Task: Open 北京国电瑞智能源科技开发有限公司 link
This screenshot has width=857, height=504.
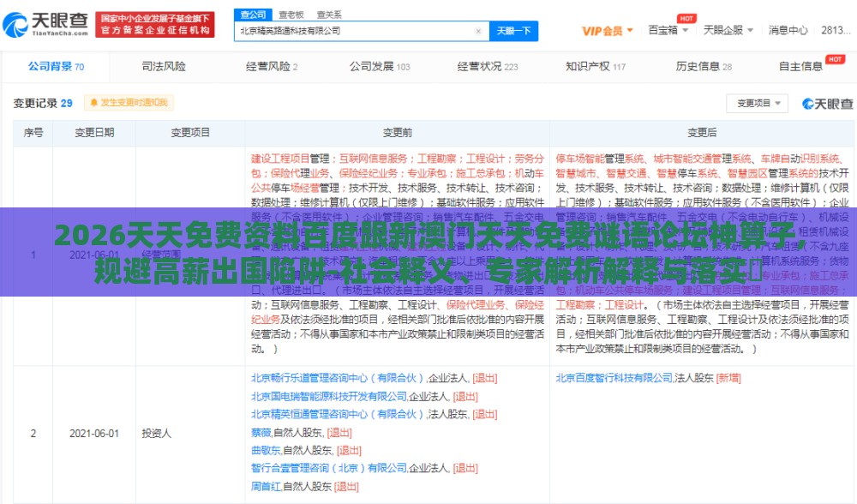Action: (329, 396)
